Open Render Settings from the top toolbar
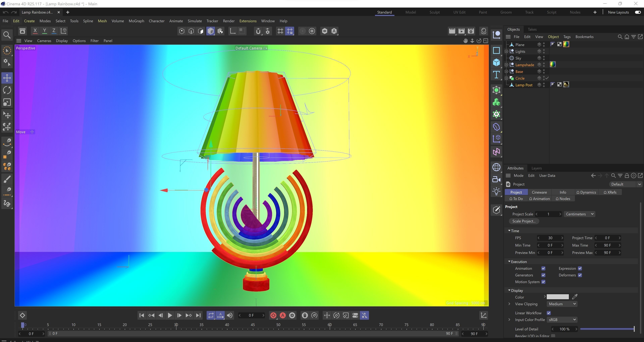 (x=471, y=31)
